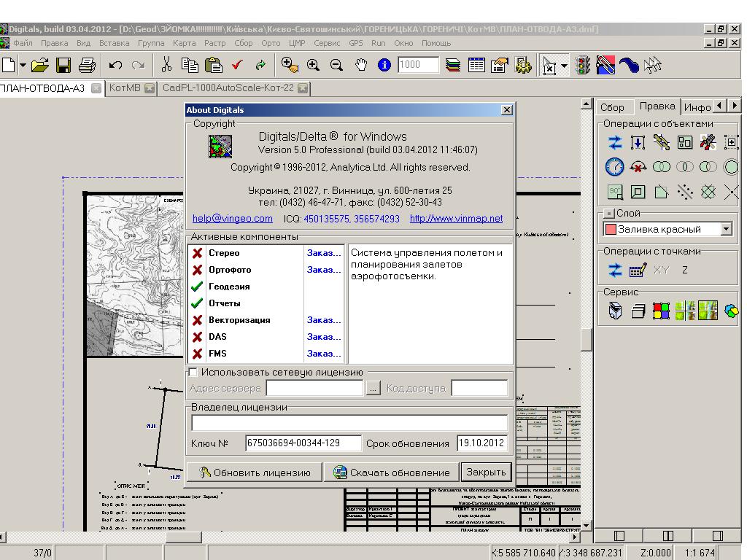
Task: Click ICQ number 450135575 link
Action: coord(326,219)
